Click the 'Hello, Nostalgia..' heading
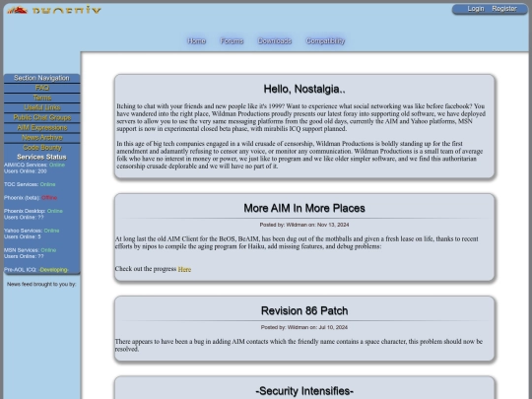This screenshot has height=399, width=532. (304, 90)
